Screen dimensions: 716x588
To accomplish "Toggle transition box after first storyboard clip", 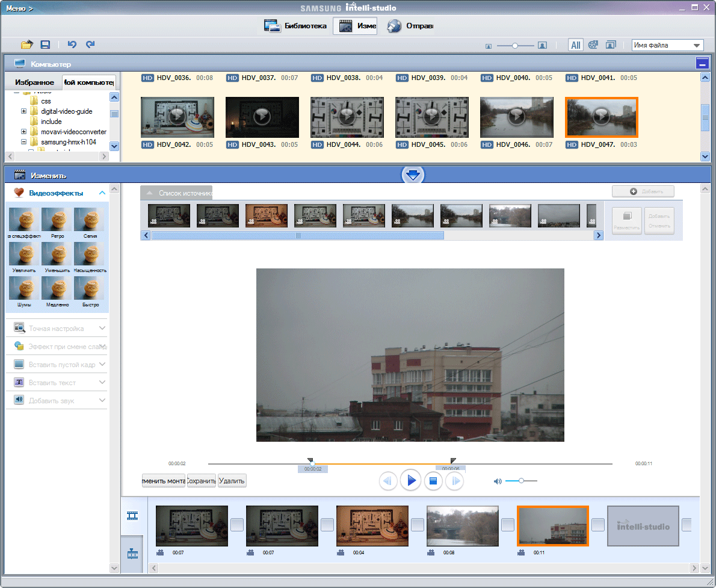I will click(x=237, y=525).
